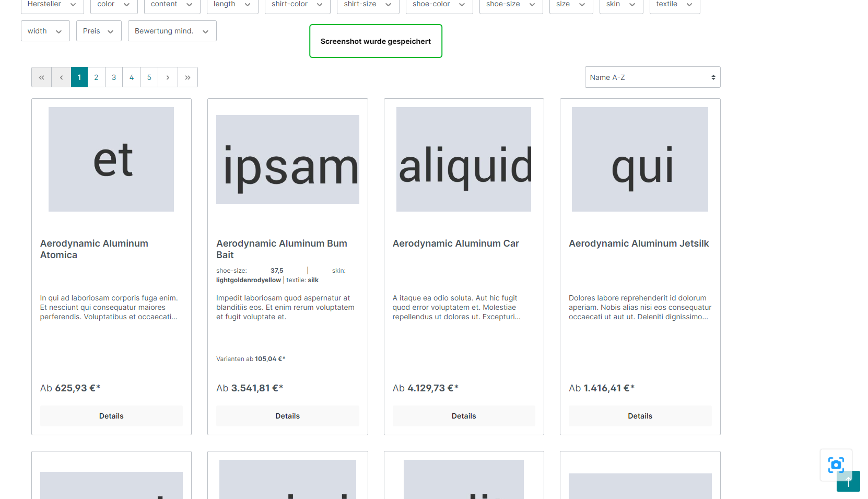Screen dimensions: 868x499
Task: Open Details for Aerodynamic Aluminum Jetsilk
Action: (x=640, y=416)
